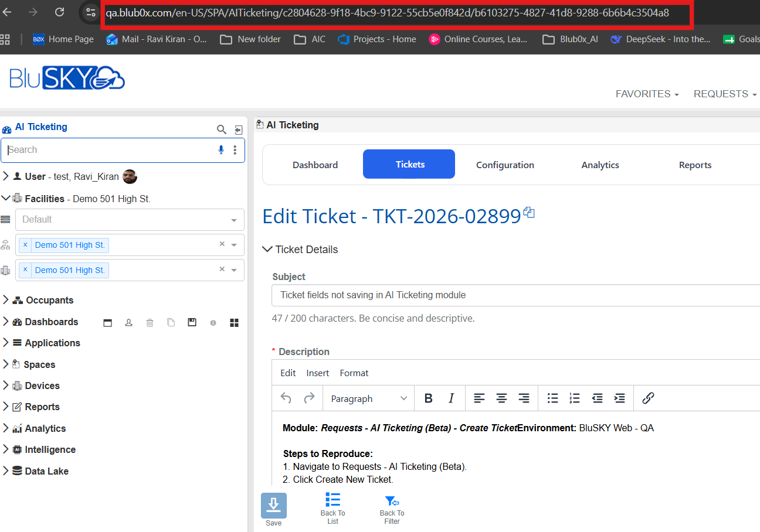This screenshot has width=760, height=532.
Task: Open the Default dropdown under Facilities
Action: click(x=130, y=220)
